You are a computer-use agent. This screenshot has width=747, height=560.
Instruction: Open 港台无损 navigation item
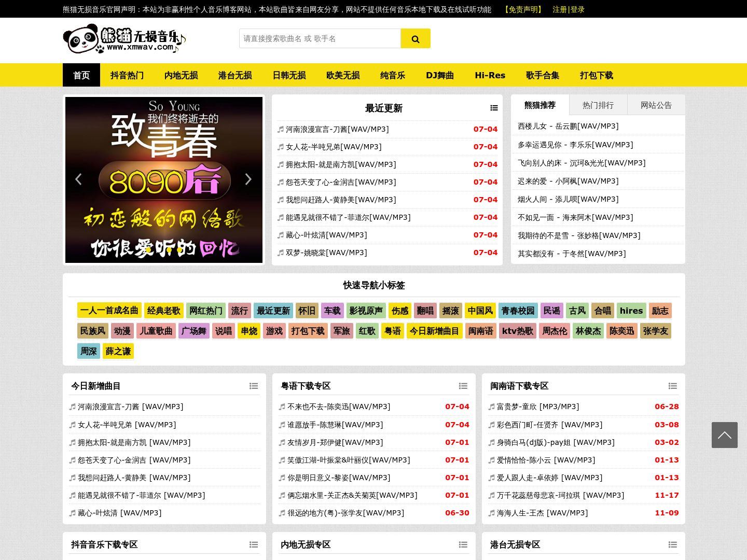(235, 75)
